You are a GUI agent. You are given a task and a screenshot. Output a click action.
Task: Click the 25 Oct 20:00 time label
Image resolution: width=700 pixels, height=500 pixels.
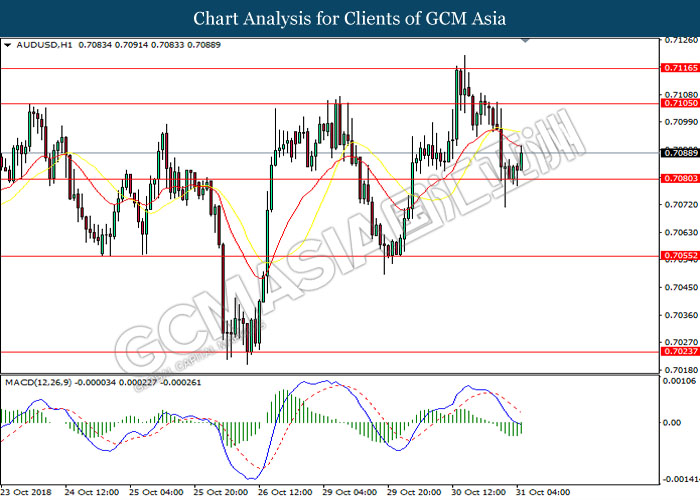[x=221, y=492]
